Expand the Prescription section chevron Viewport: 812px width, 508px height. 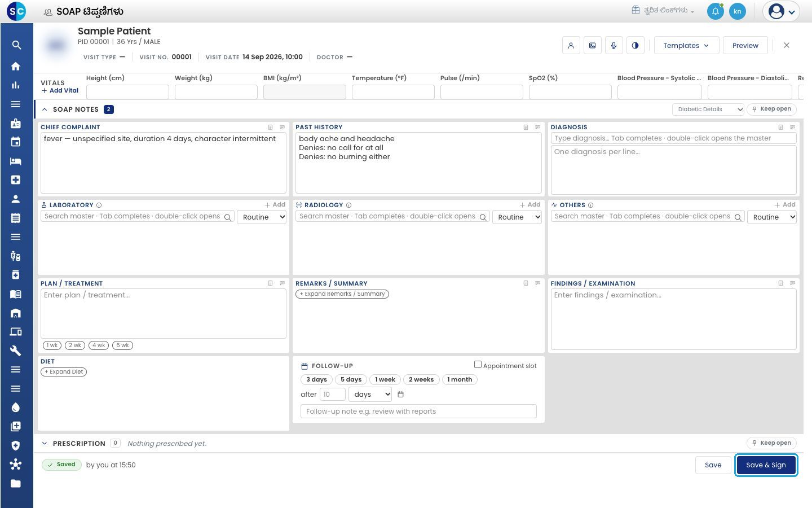coord(45,443)
